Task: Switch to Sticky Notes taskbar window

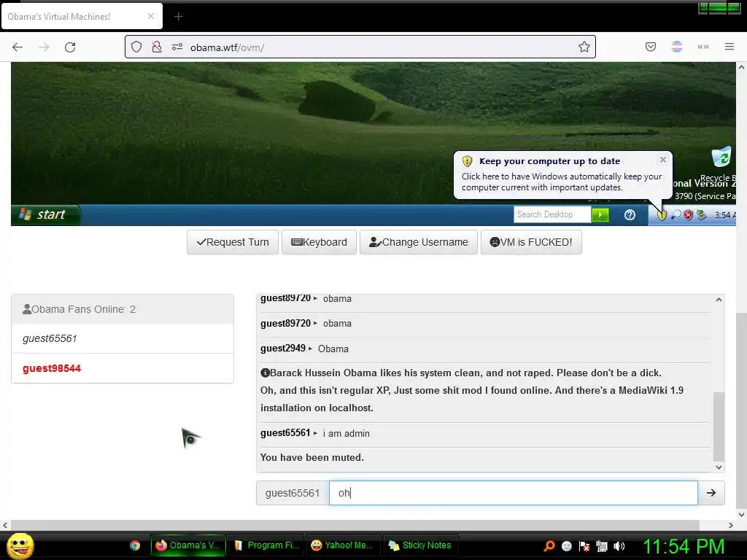Action: [421, 545]
